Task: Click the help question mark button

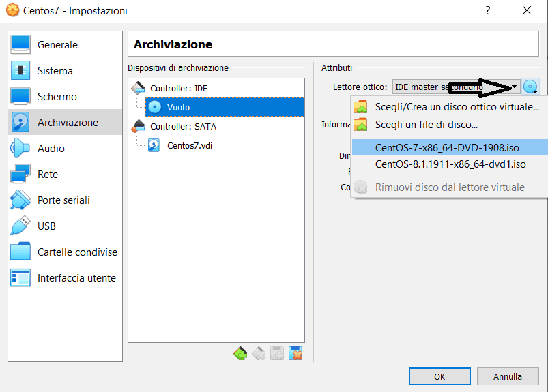Action: point(487,10)
